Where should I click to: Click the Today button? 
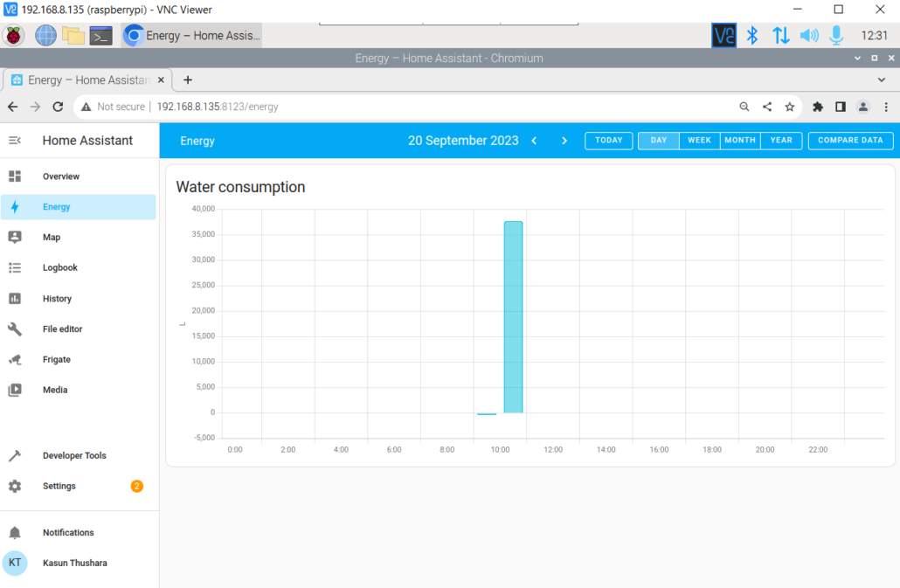(x=609, y=141)
